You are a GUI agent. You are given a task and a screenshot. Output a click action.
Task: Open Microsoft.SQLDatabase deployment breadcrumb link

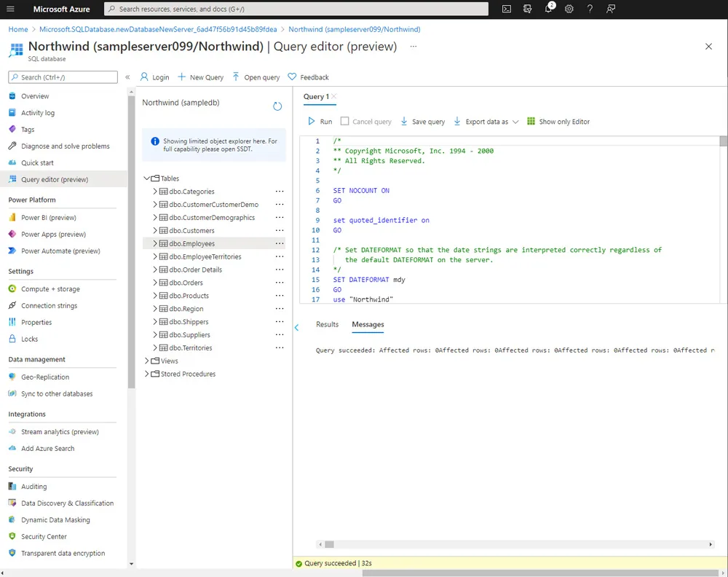click(x=158, y=29)
